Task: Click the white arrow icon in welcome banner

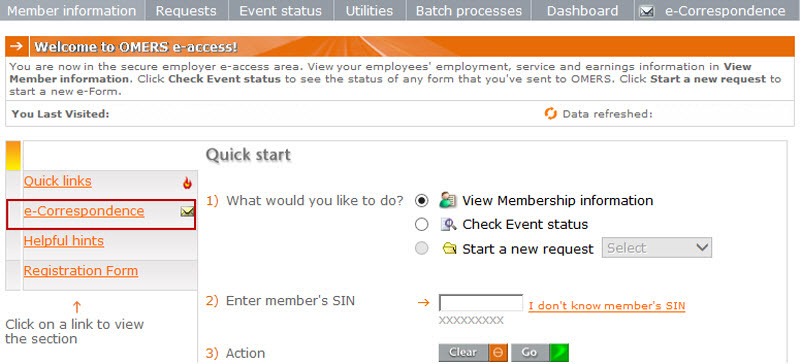Action: coord(17,46)
